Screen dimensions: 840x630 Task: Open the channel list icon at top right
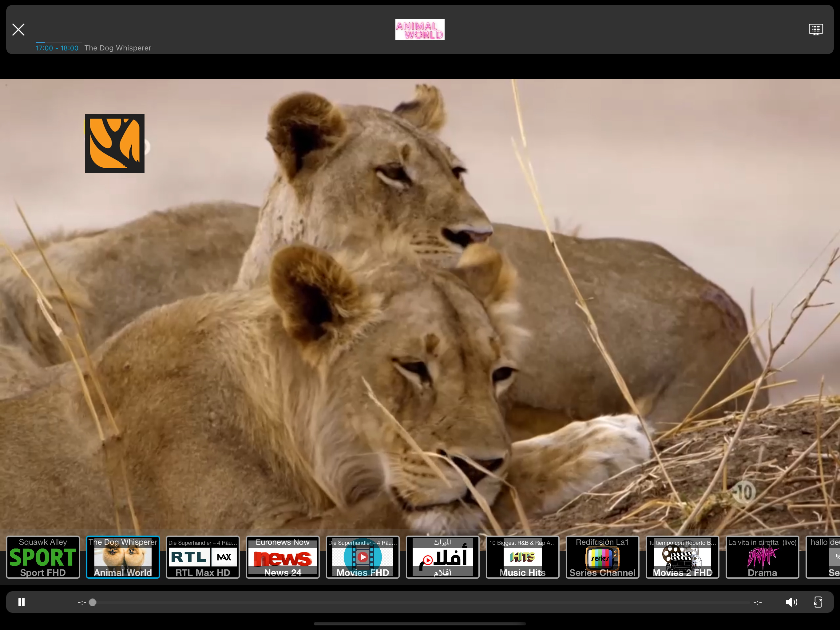point(815,29)
